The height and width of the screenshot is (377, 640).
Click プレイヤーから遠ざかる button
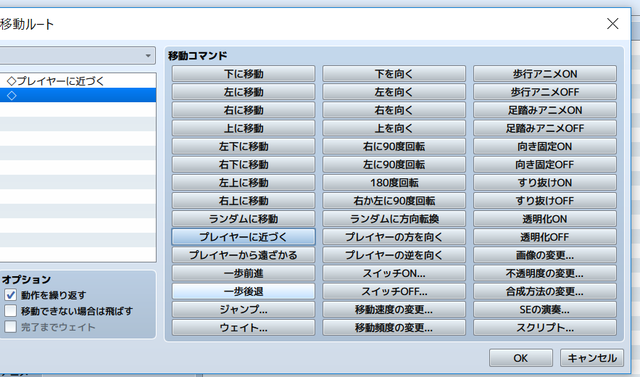(x=243, y=255)
